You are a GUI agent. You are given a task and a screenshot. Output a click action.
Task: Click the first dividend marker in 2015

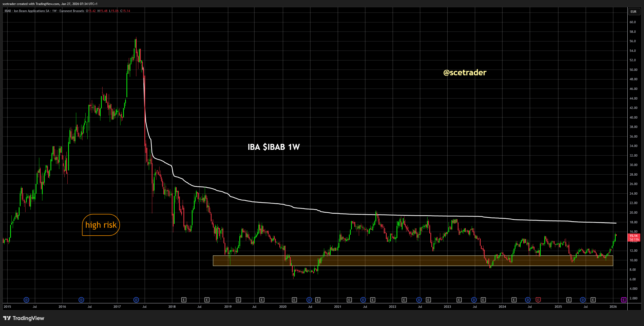pyautogui.click(x=26, y=300)
